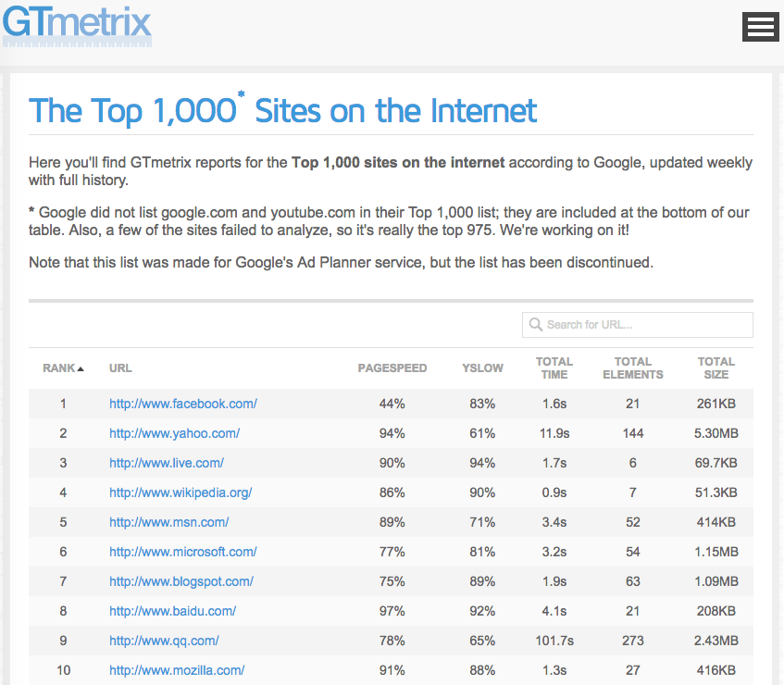This screenshot has width=784, height=685.
Task: Select facebook total size 261KB
Action: (x=716, y=404)
